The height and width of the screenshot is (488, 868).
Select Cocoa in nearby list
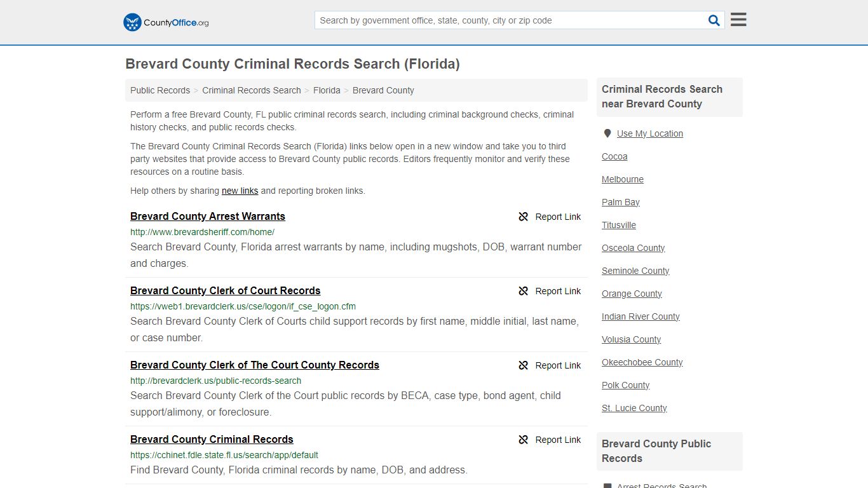click(x=614, y=156)
